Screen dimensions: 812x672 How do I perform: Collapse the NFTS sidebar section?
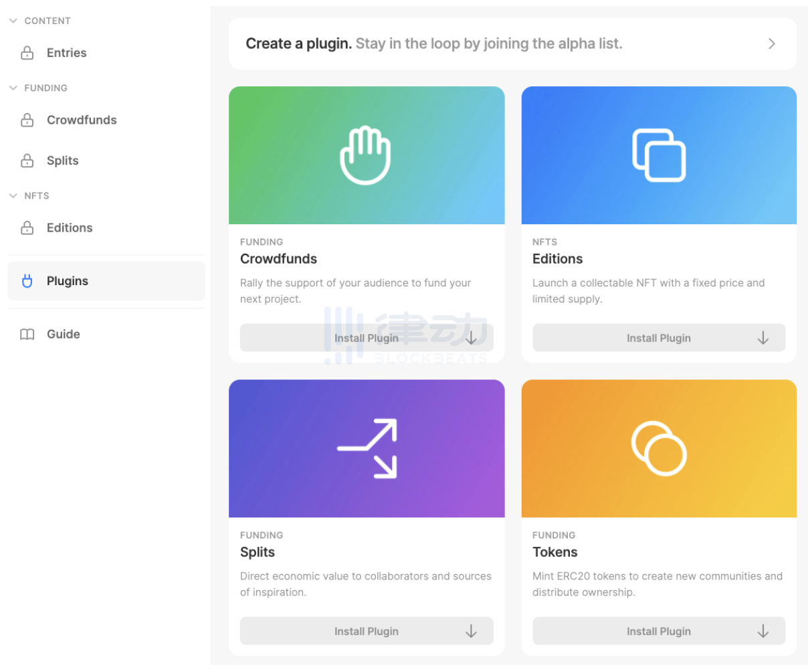click(13, 195)
